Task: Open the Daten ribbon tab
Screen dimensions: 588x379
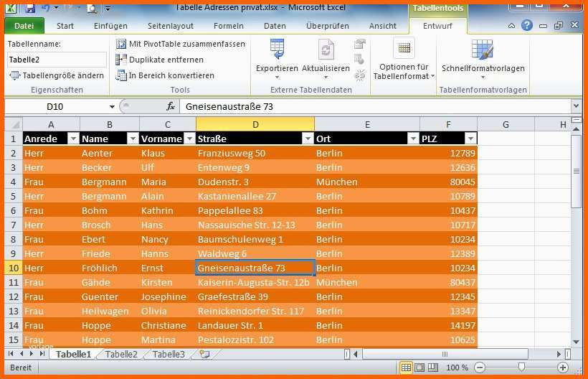Action: (275, 26)
